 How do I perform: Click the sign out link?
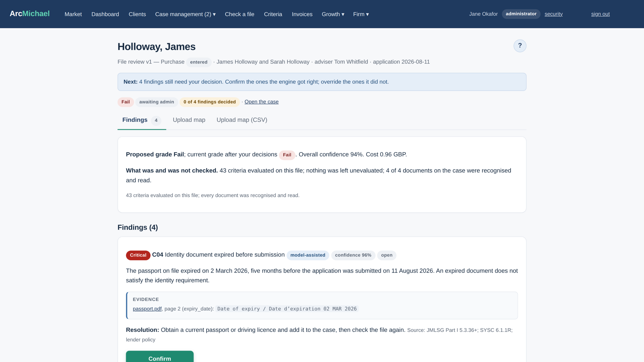(x=600, y=14)
